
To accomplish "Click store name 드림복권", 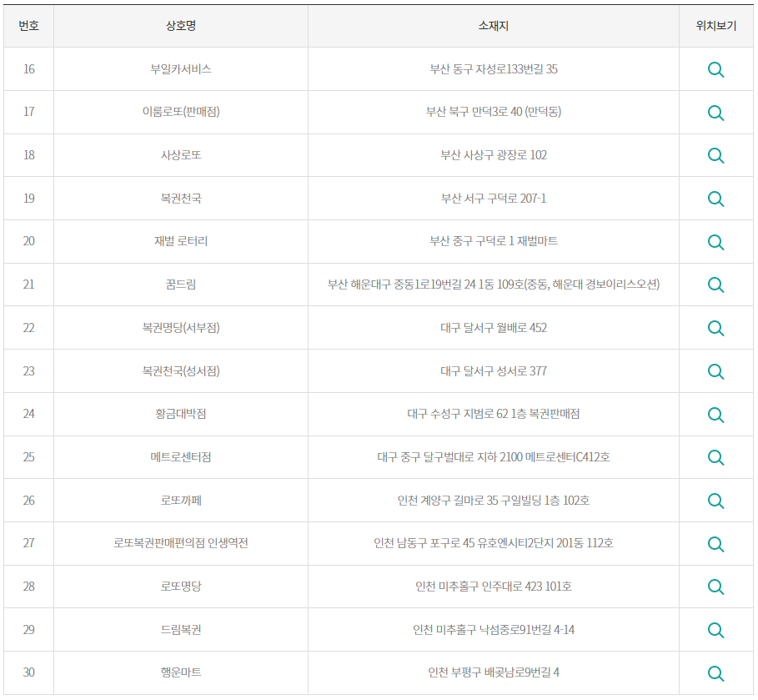I will click(x=181, y=629).
